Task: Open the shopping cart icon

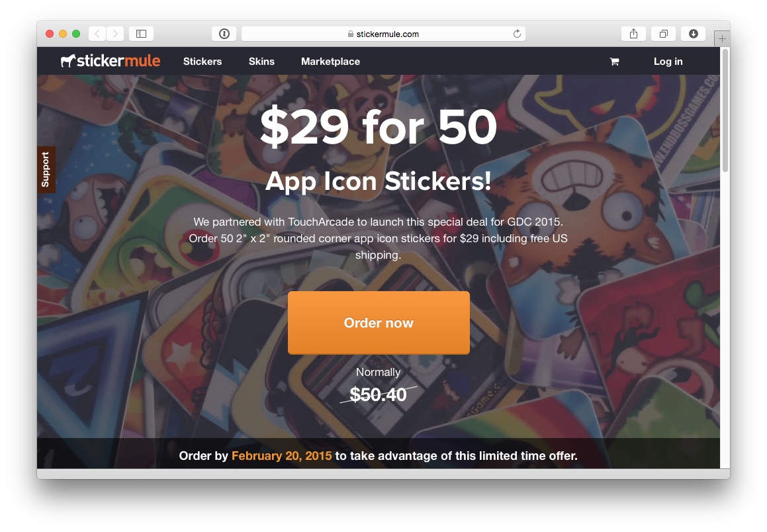Action: point(614,62)
